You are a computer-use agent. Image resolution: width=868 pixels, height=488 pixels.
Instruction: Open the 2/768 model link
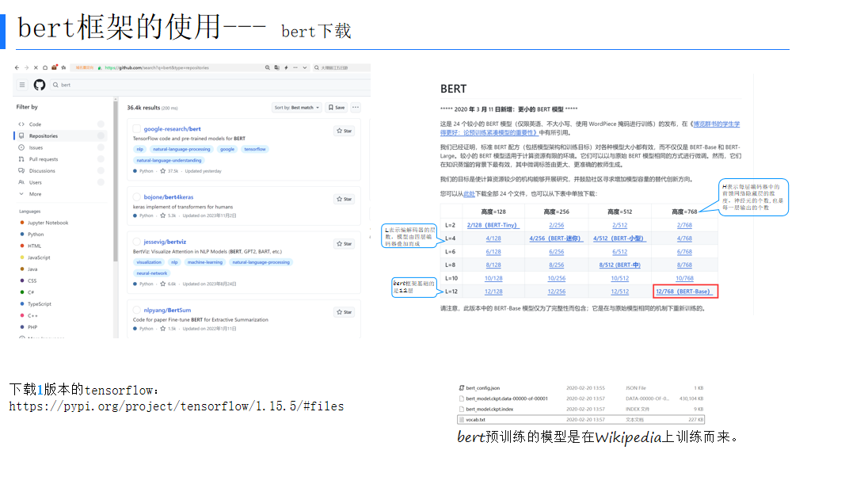684,225
